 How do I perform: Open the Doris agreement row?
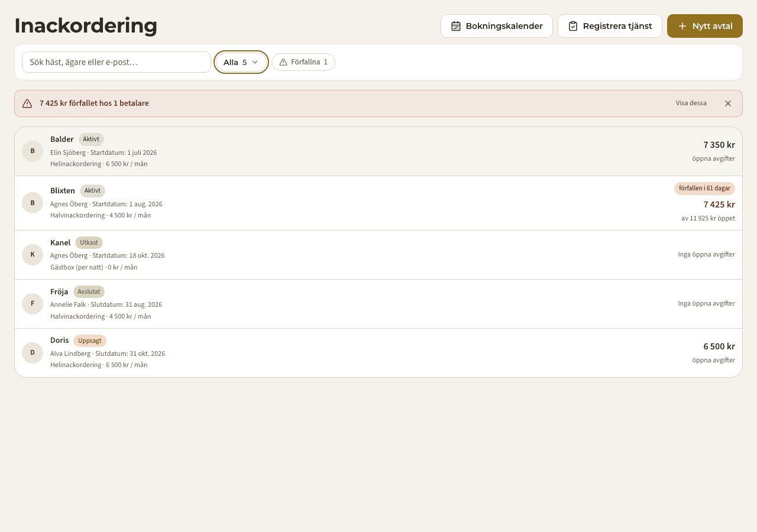pyautogui.click(x=378, y=353)
